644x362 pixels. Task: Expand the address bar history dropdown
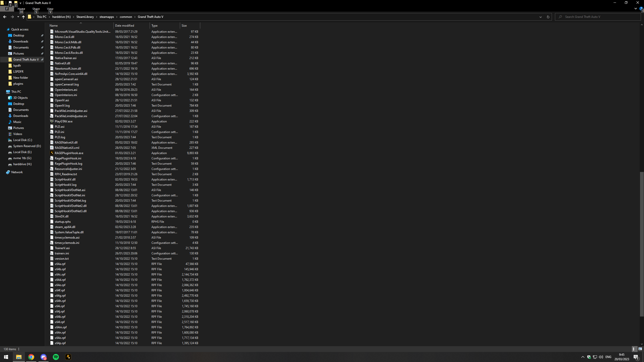click(540, 17)
